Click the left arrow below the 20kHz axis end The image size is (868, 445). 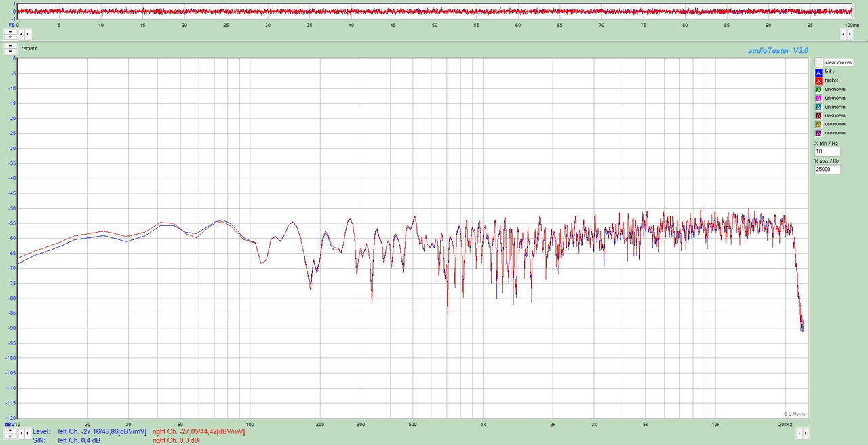(800, 433)
